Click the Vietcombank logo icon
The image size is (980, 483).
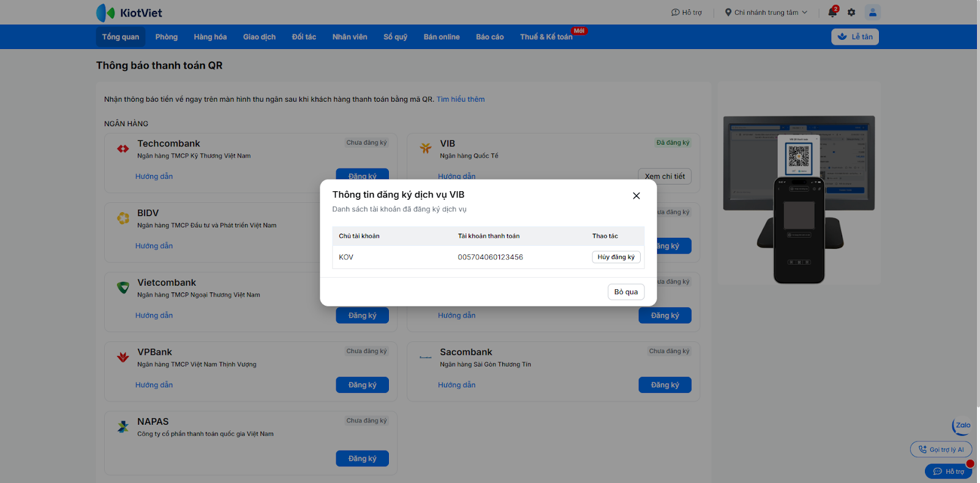(123, 287)
